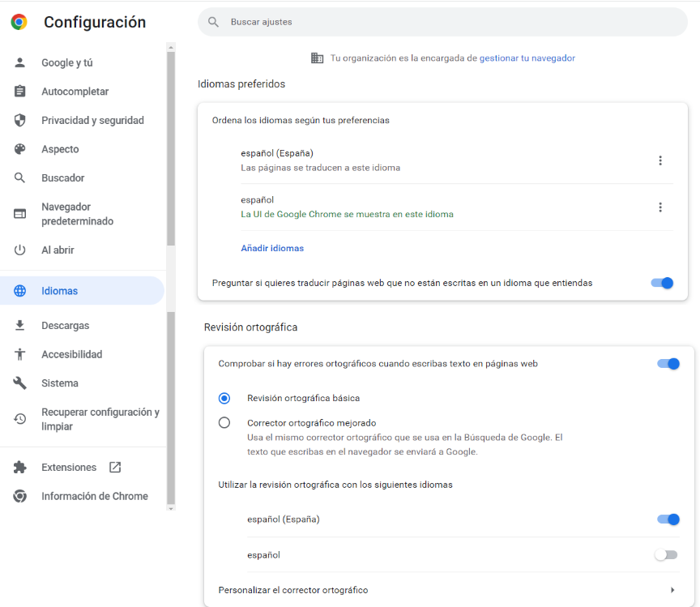Click the Google y tú profile icon

[20, 62]
